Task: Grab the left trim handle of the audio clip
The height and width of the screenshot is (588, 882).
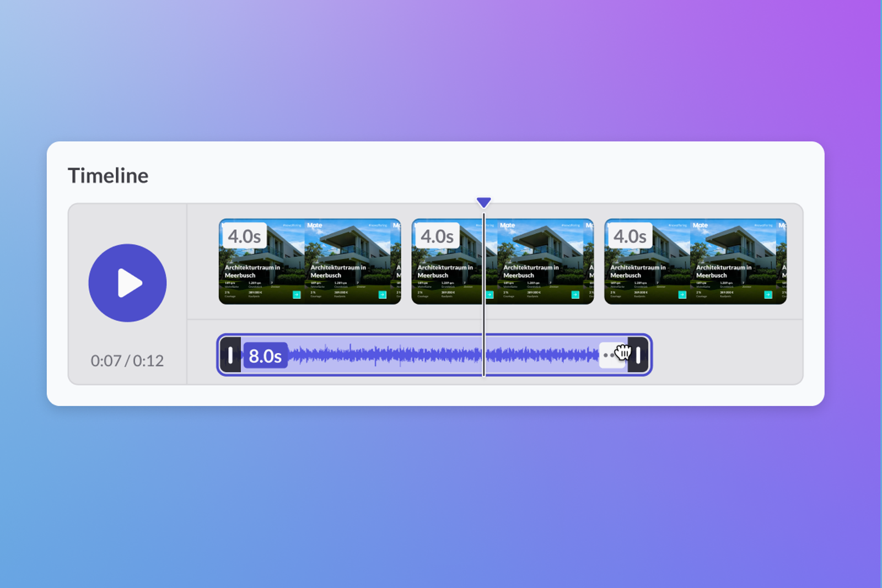Action: click(230, 355)
